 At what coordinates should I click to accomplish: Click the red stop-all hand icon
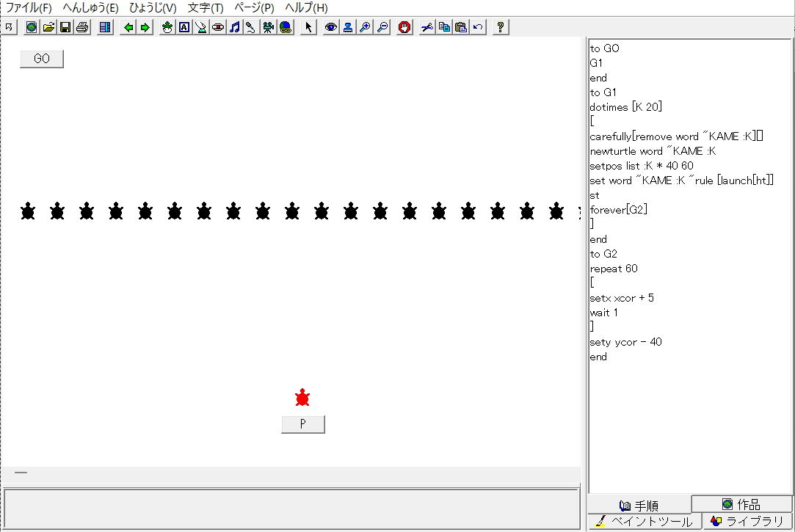coord(404,27)
